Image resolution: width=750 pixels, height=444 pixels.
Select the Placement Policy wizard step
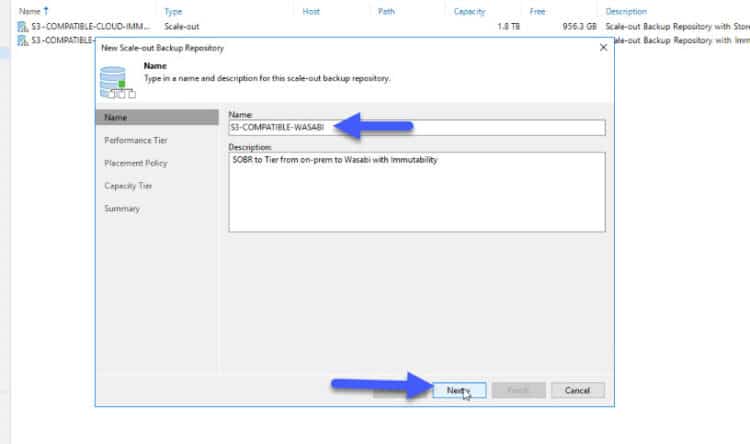pyautogui.click(x=136, y=163)
